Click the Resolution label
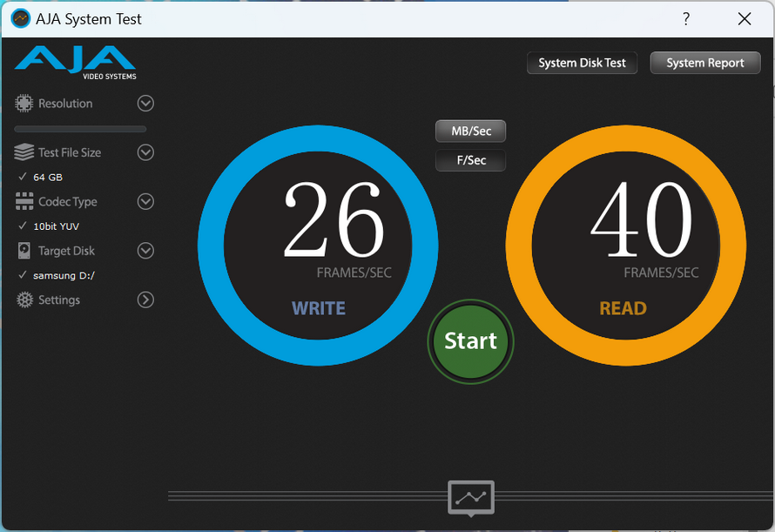The image size is (775, 532). [65, 104]
